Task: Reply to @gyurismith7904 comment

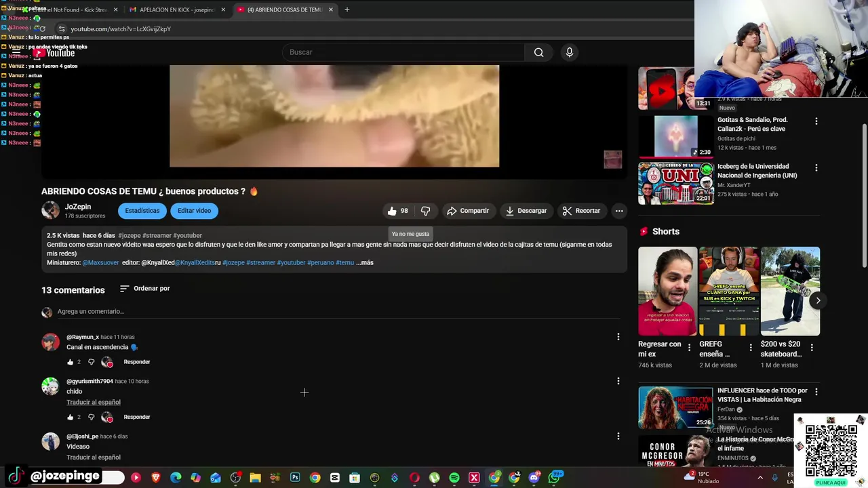Action: pyautogui.click(x=137, y=417)
